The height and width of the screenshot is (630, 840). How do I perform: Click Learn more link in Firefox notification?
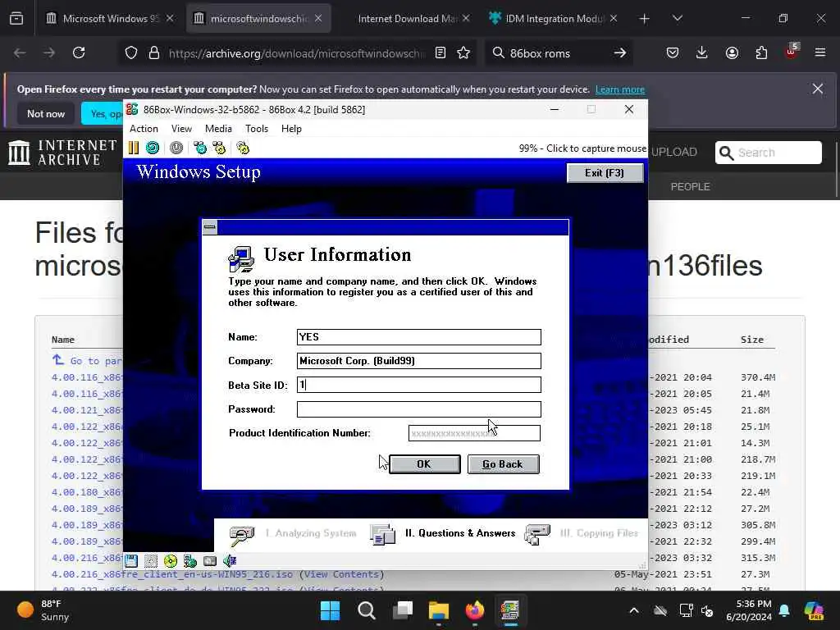tap(620, 89)
